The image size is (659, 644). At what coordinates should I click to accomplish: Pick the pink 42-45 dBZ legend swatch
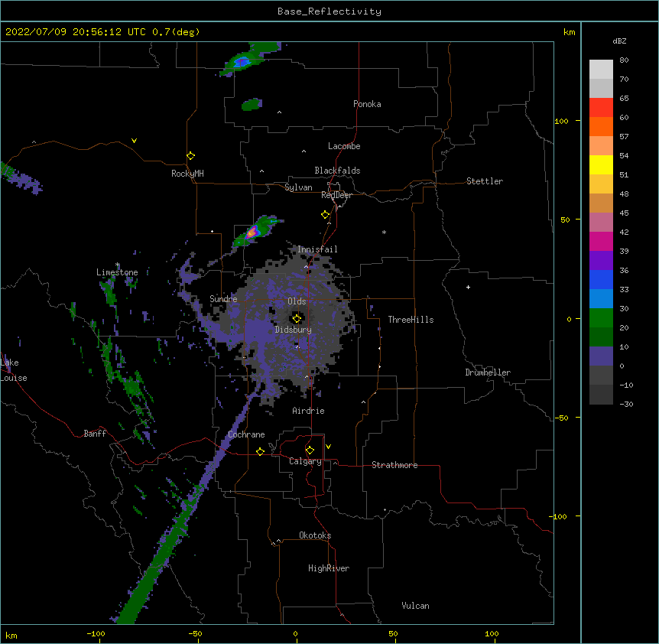pos(601,223)
